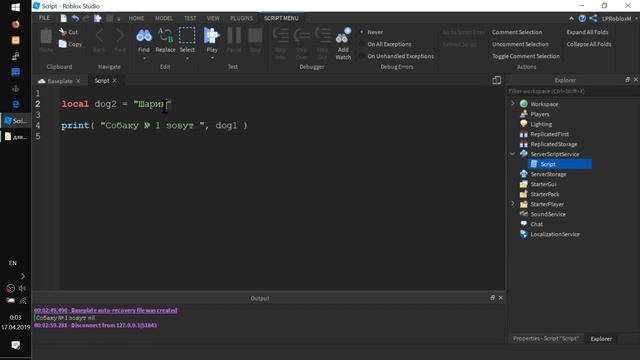Select ServerStorage in Explorer
Image resolution: width=640 pixels, height=360 pixels.
(x=548, y=174)
